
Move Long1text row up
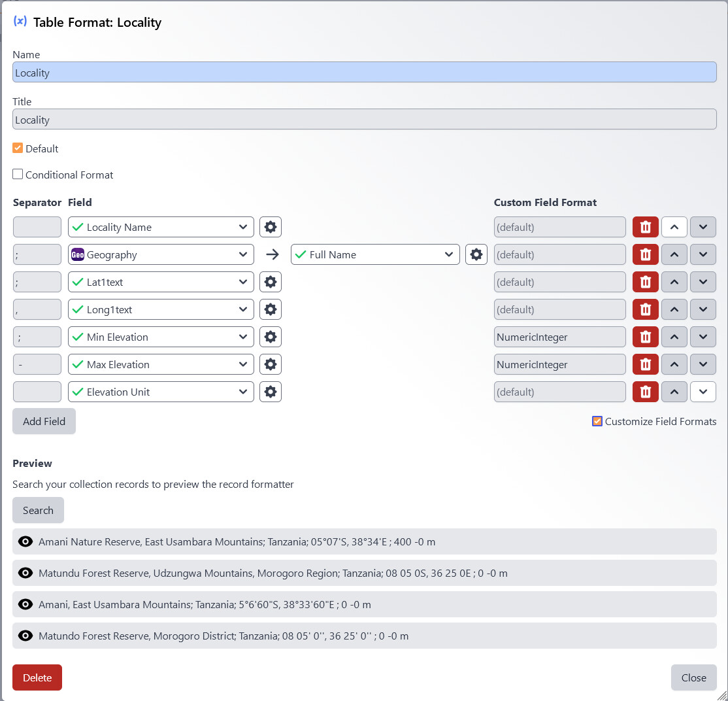(674, 309)
